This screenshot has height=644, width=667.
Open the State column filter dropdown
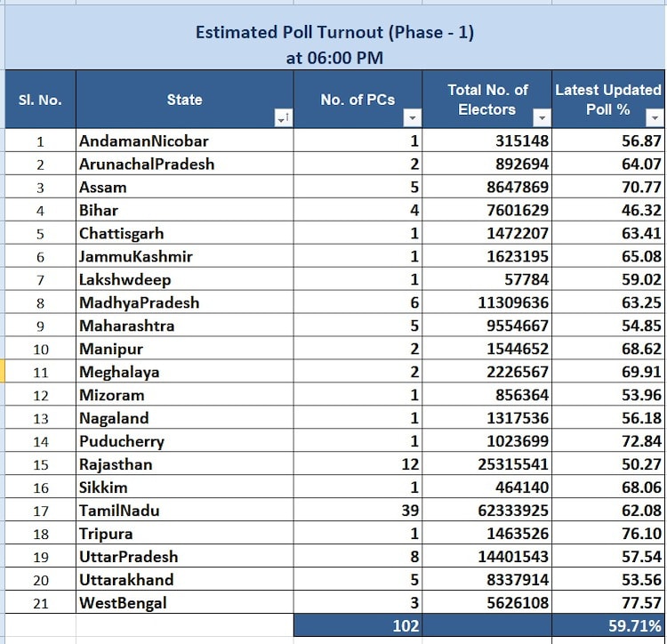pyautogui.click(x=284, y=118)
